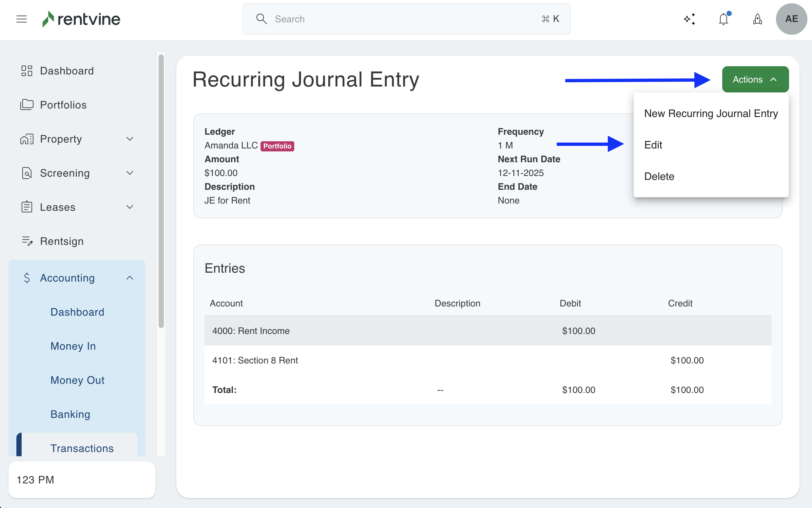Collapse the Accounting section chevron

click(130, 278)
